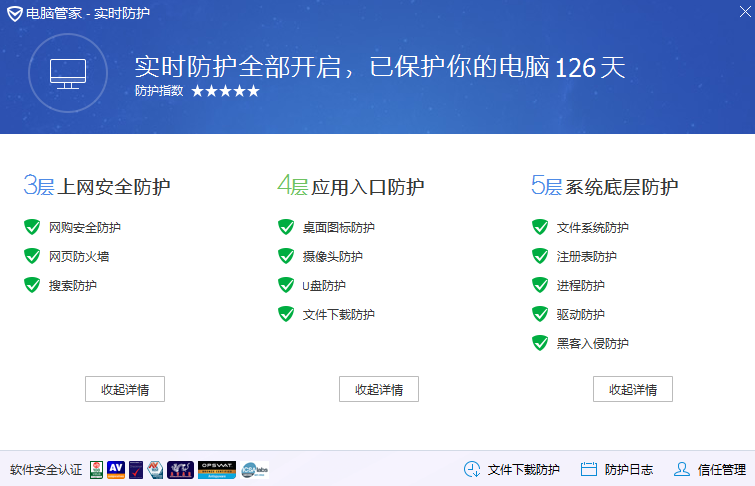
Task: Click the green shield beside 网购安全防护
Action: (x=32, y=227)
